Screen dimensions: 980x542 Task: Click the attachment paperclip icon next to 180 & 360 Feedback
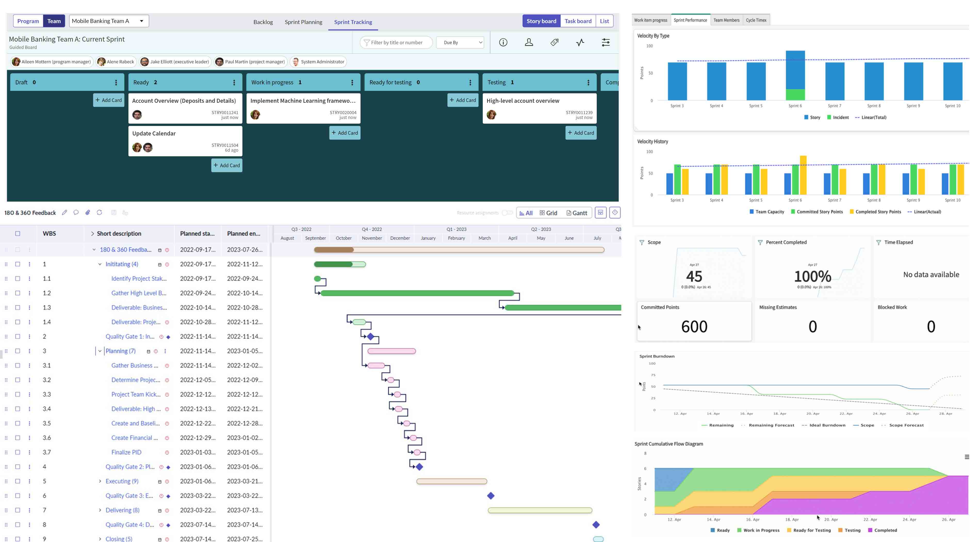point(87,212)
